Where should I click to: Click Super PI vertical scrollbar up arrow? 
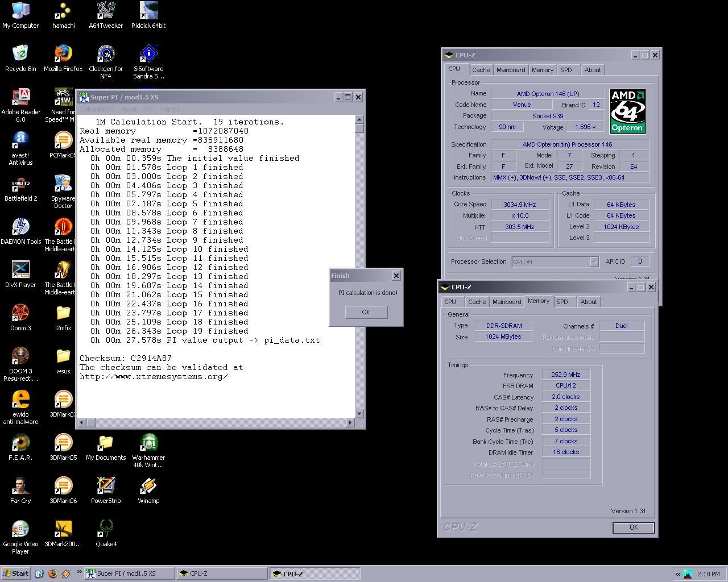(x=359, y=119)
